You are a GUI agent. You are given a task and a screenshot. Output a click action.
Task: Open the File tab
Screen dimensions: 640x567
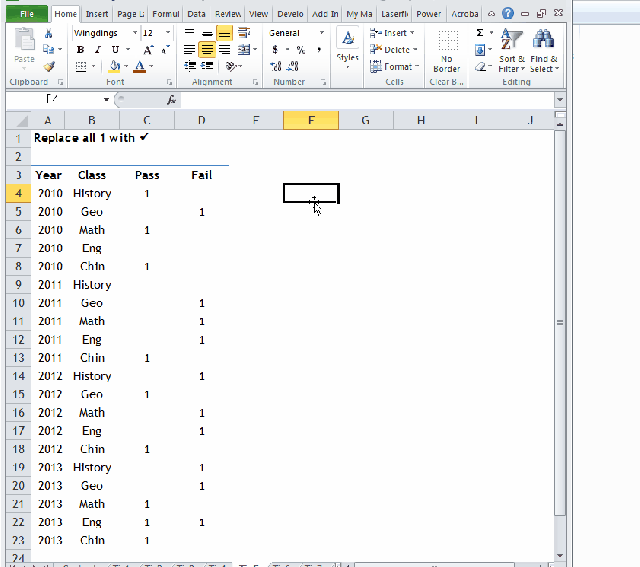(x=27, y=14)
